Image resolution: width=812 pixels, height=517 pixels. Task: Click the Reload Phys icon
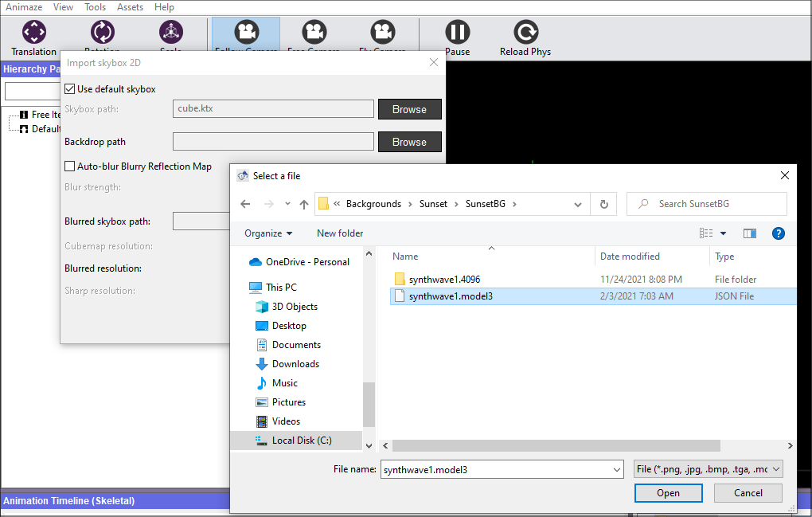(x=525, y=33)
